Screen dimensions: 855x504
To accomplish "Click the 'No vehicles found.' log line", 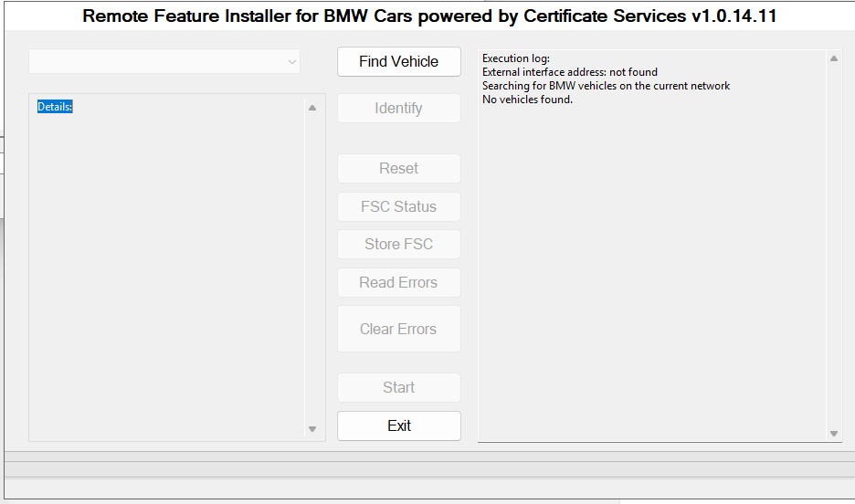I will (x=527, y=100).
